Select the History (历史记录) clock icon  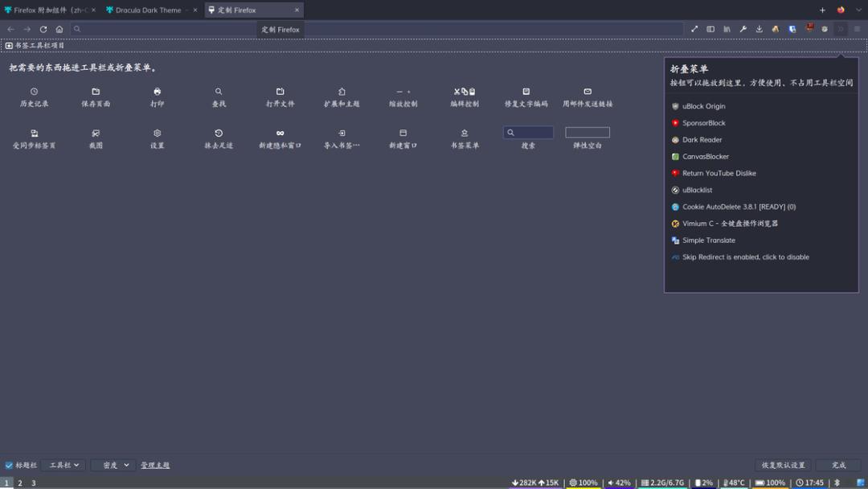[x=35, y=92]
